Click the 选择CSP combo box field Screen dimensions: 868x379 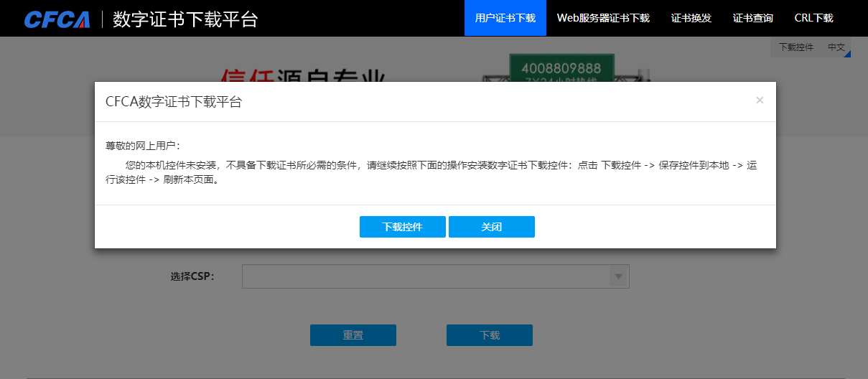pos(436,276)
